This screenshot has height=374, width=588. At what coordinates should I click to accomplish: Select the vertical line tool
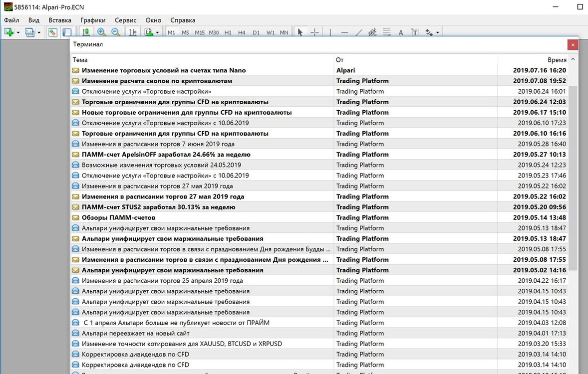coord(330,32)
